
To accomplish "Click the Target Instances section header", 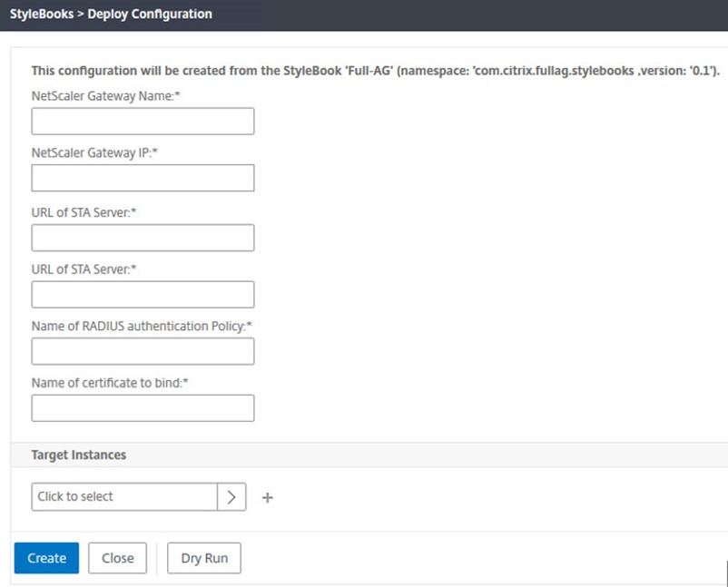I will pyautogui.click(x=79, y=455).
